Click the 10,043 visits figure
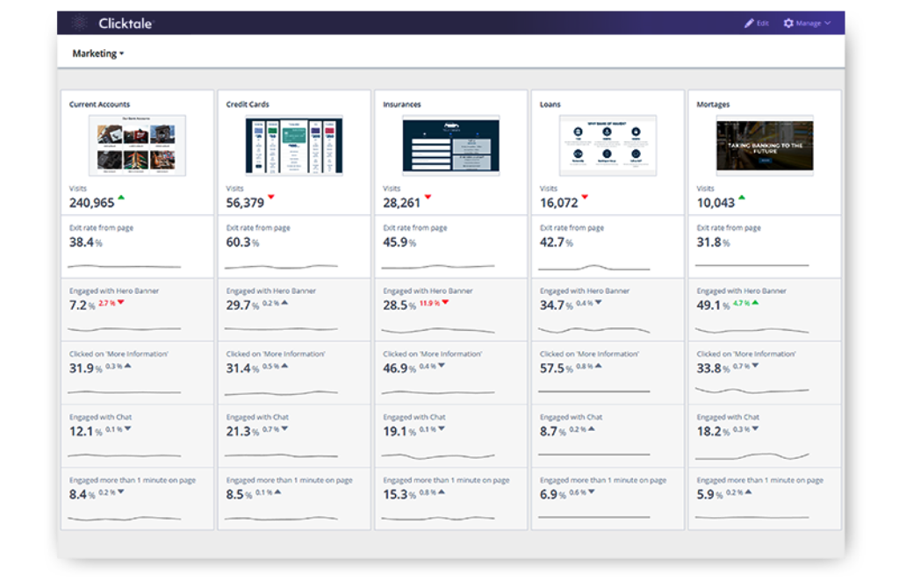Image resolution: width=899 pixels, height=588 pixels. click(716, 203)
